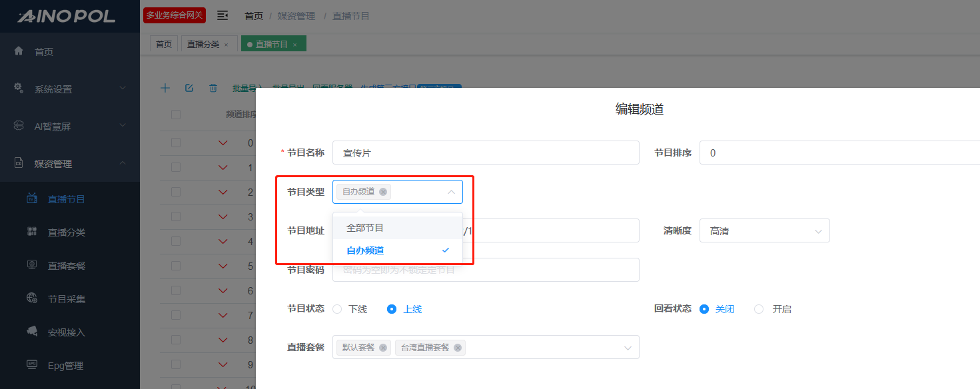Remove the 台湾直播套餐 tag

458,348
